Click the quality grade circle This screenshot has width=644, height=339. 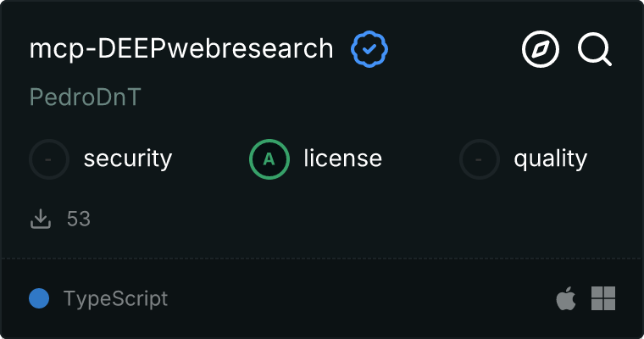tap(480, 158)
